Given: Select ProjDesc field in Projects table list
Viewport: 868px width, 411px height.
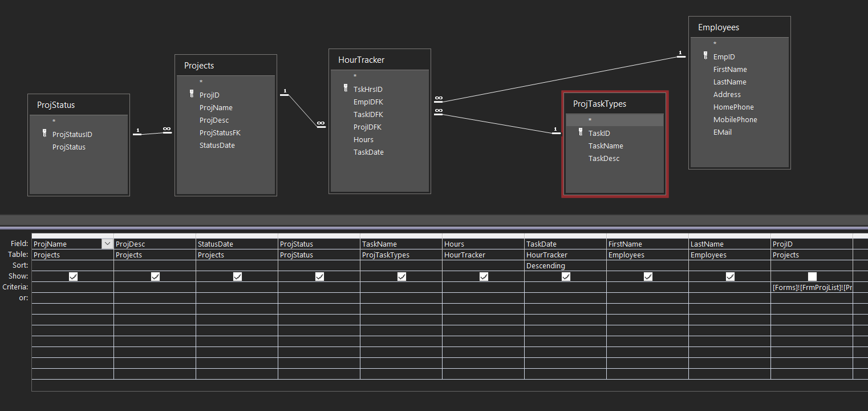Looking at the screenshot, I should click(x=214, y=120).
